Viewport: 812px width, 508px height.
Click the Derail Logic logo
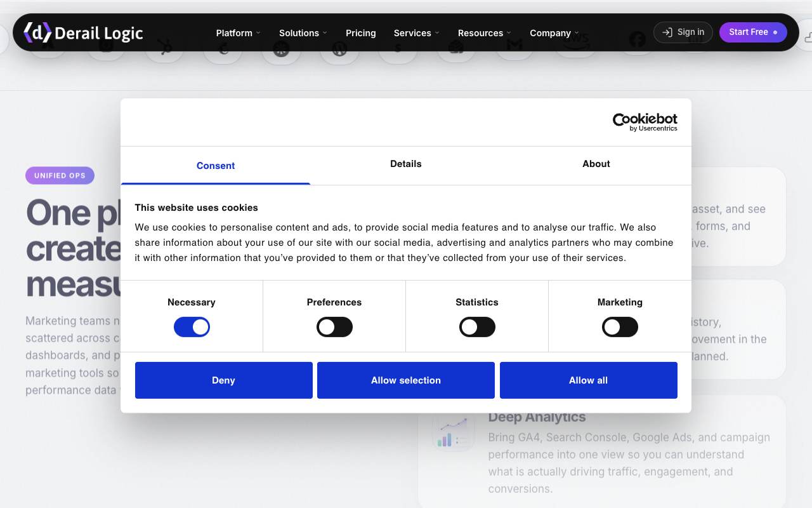pyautogui.click(x=83, y=32)
